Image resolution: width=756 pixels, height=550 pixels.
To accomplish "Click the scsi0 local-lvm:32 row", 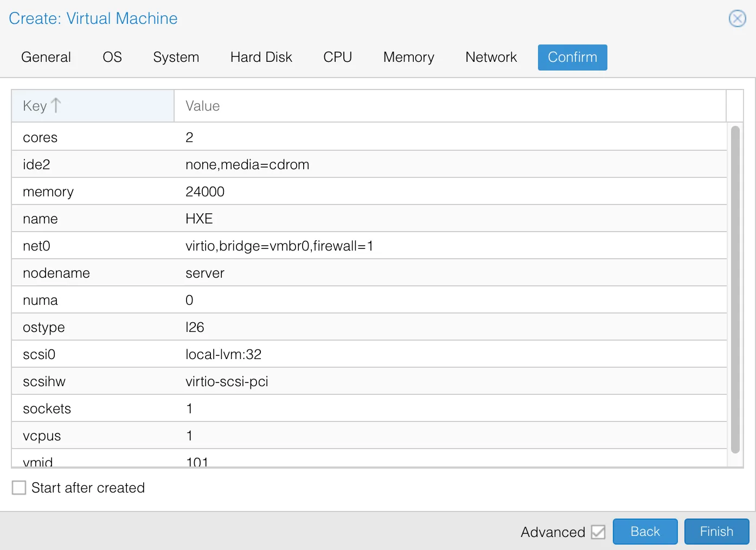I will pyautogui.click(x=369, y=354).
